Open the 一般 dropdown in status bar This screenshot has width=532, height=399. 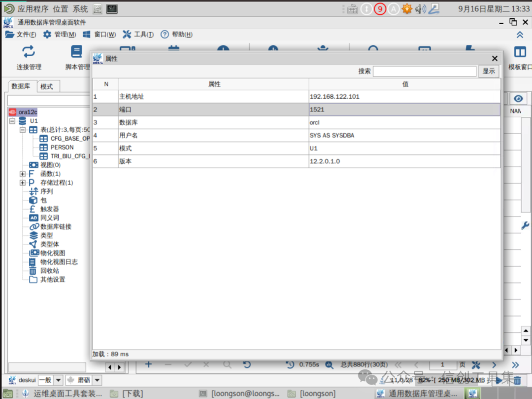(x=58, y=380)
